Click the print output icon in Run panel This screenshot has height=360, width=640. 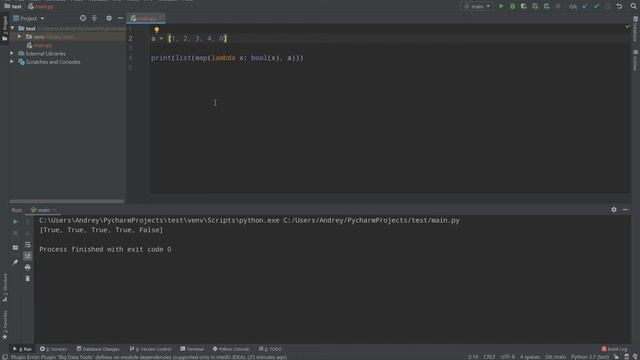(x=28, y=267)
